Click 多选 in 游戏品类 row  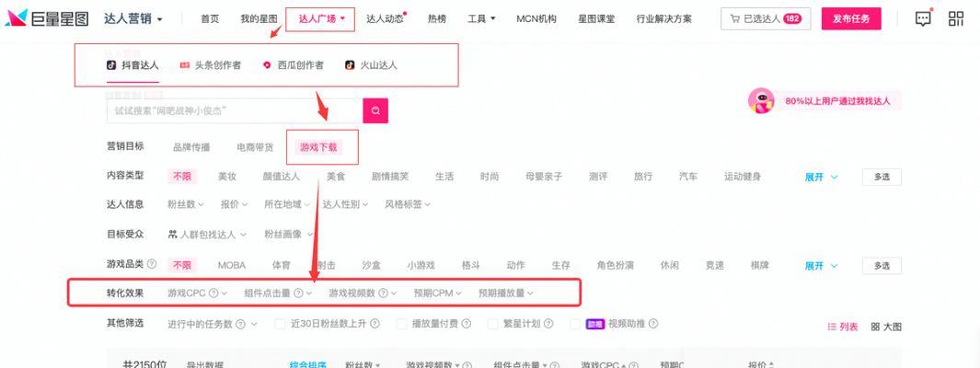coord(882,266)
